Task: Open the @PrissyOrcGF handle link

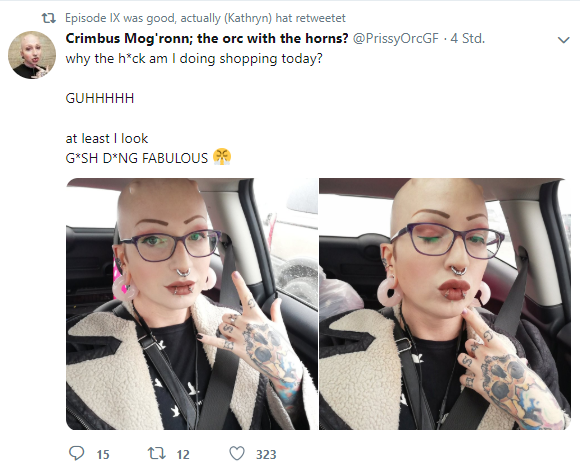Action: [x=396, y=38]
